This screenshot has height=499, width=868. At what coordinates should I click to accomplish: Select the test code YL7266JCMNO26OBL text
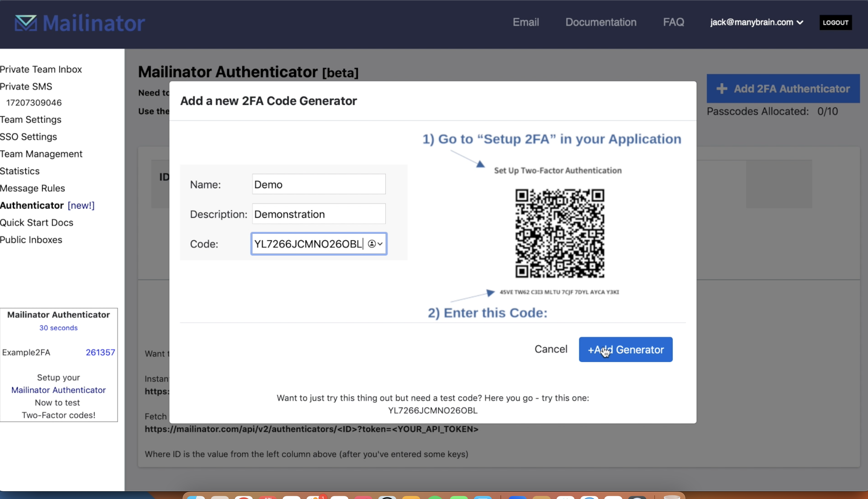[x=433, y=410]
